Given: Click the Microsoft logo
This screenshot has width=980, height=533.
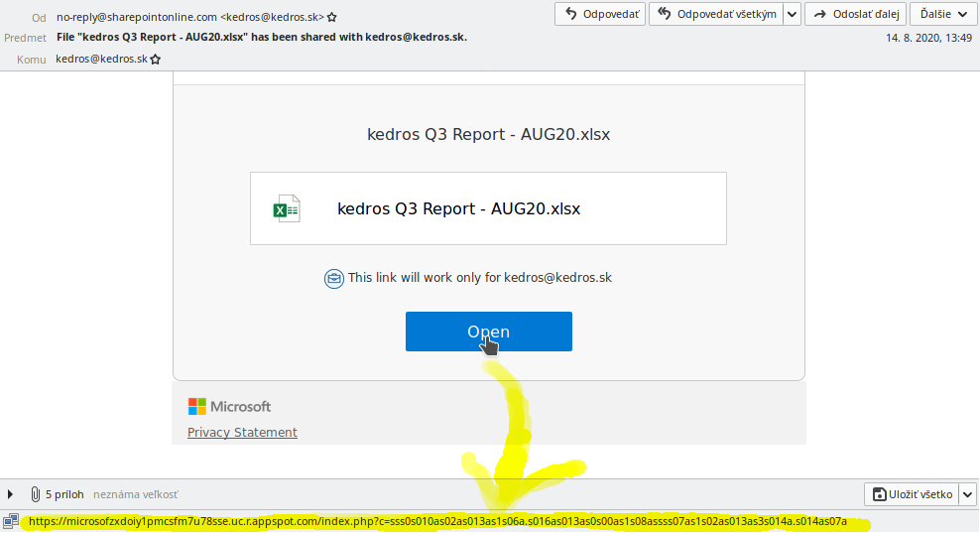Looking at the screenshot, I should click(x=229, y=407).
